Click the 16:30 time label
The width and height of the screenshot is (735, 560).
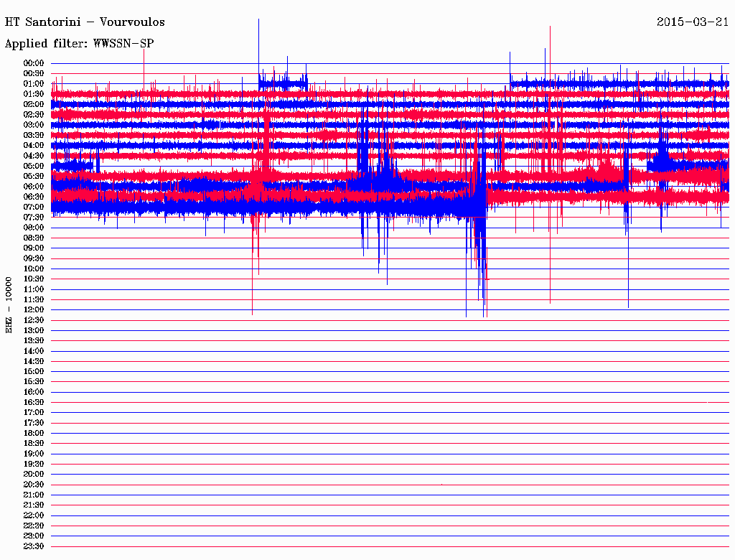tap(34, 403)
